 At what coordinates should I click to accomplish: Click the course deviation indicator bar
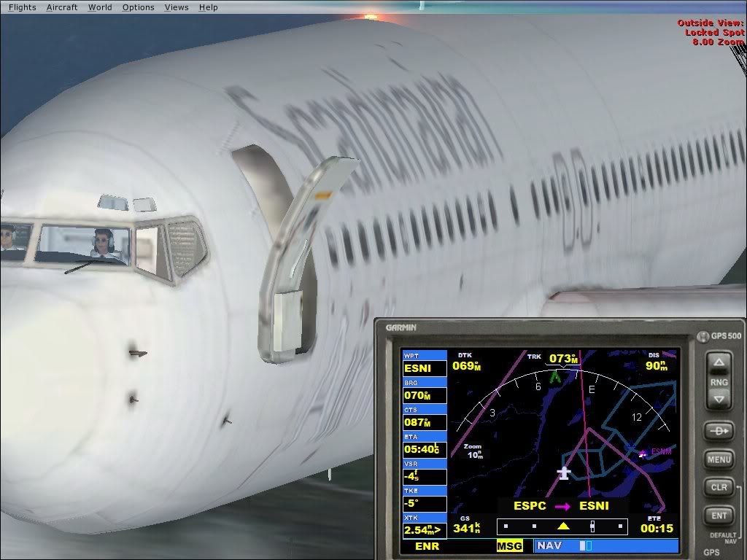point(562,526)
